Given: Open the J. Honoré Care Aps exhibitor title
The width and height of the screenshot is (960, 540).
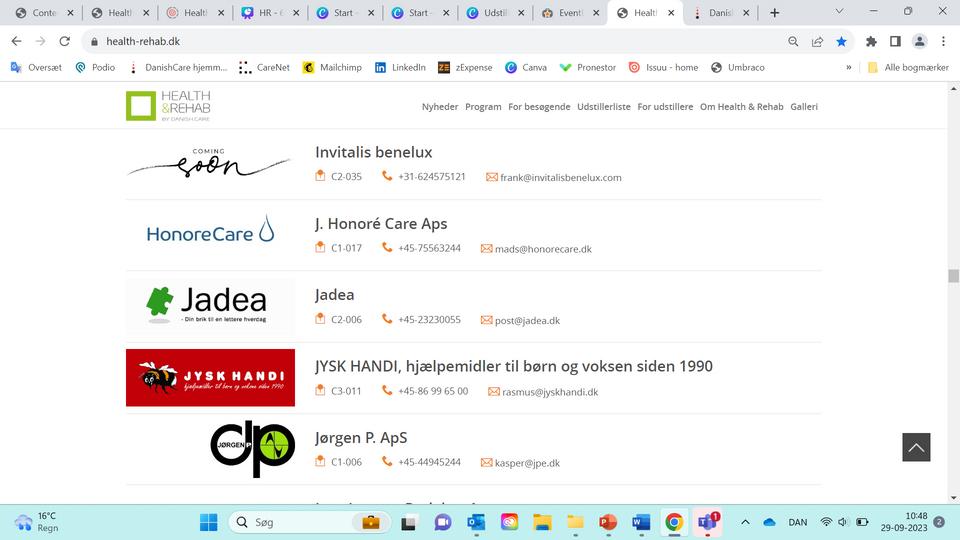Looking at the screenshot, I should coord(381,223).
